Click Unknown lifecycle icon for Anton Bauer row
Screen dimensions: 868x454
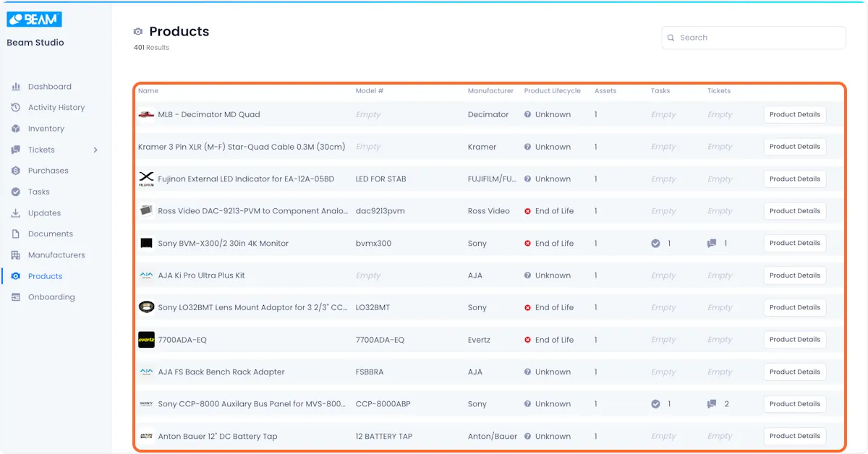tap(528, 437)
